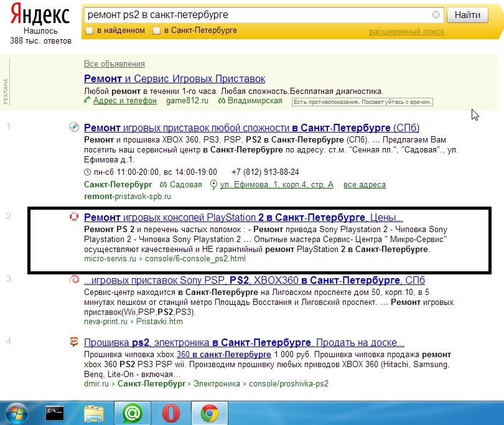Open the Все объявления link
504x425 pixels.
(114, 63)
